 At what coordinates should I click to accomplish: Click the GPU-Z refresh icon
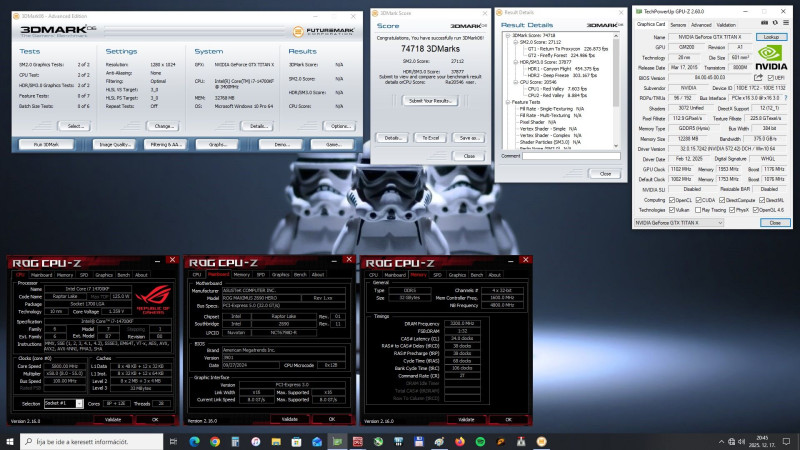[775, 23]
